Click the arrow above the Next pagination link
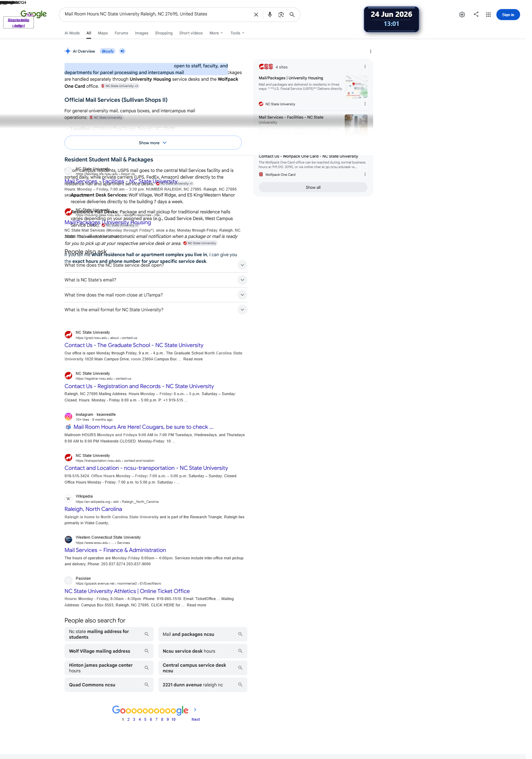 click(195, 710)
